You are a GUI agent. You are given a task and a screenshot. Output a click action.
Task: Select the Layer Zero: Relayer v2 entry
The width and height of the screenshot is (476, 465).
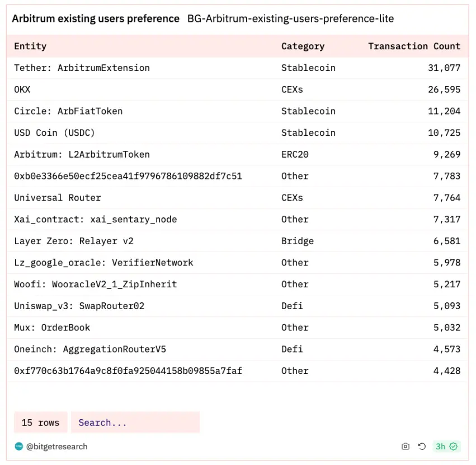pos(74,241)
